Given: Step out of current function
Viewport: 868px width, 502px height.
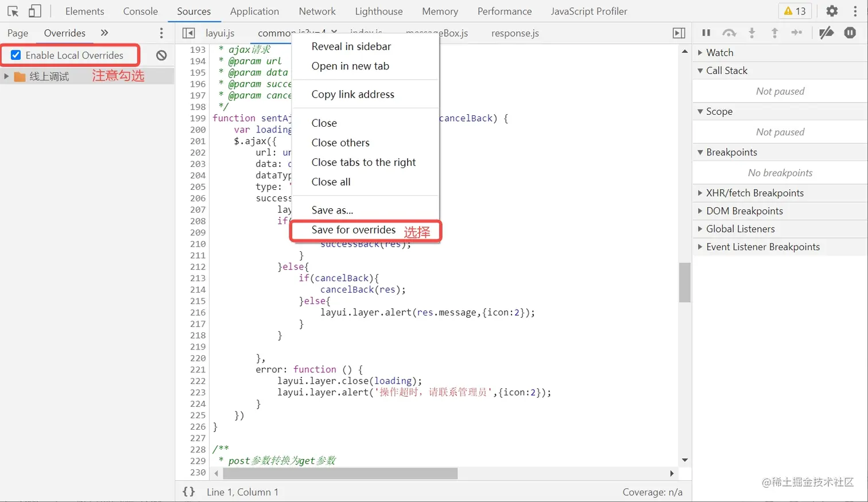Looking at the screenshot, I should [x=774, y=33].
